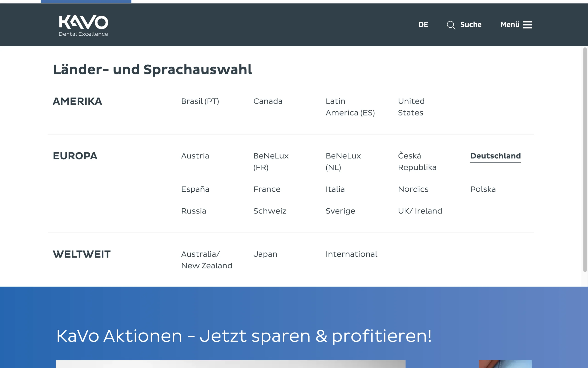Select Latin America (ES)
Screen dimensions: 588x368
pos(350,107)
